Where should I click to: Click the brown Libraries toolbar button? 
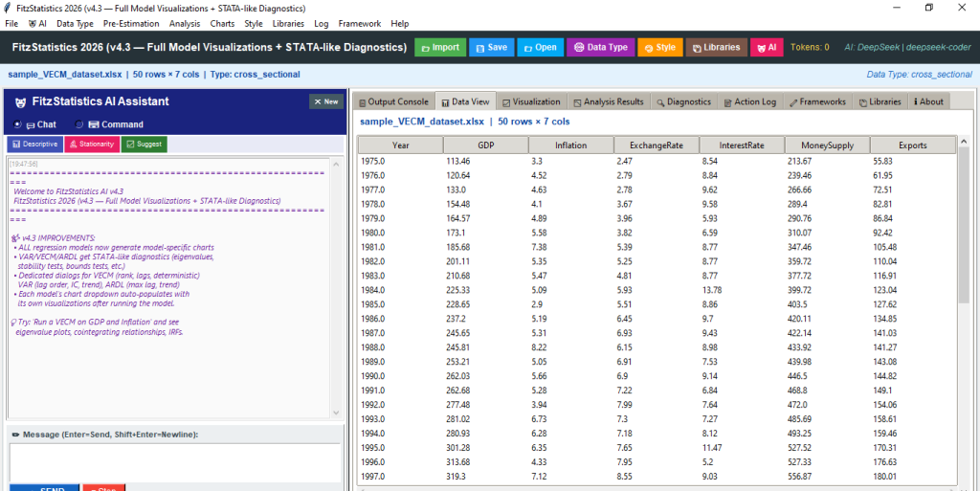pyautogui.click(x=716, y=48)
